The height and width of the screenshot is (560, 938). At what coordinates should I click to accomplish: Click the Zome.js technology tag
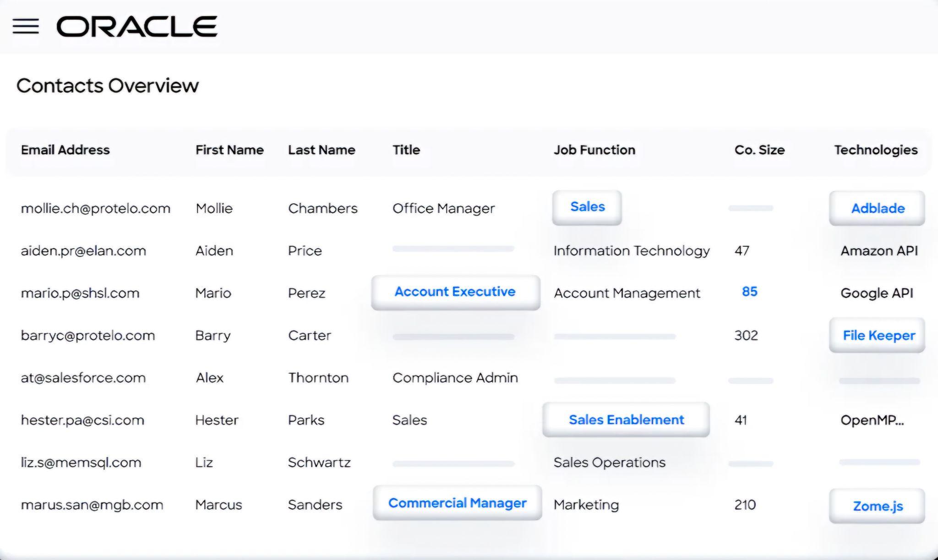coord(877,506)
